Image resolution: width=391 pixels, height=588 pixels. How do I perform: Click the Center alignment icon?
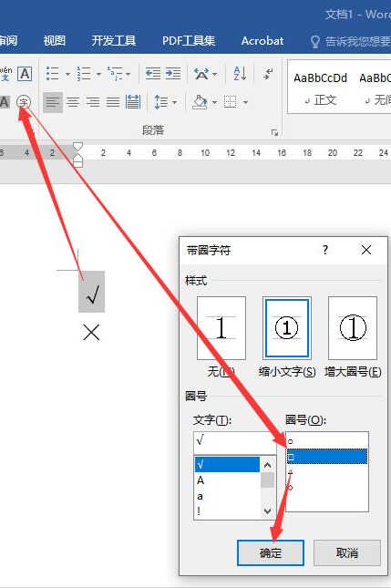[x=73, y=102]
